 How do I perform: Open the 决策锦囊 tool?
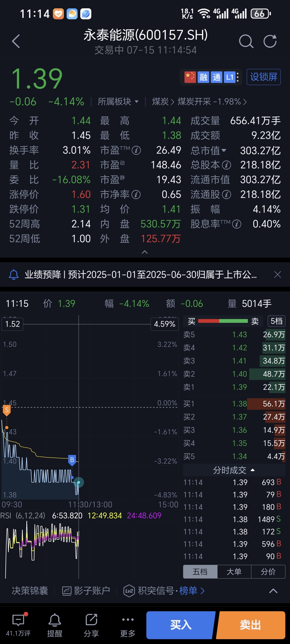(30, 591)
